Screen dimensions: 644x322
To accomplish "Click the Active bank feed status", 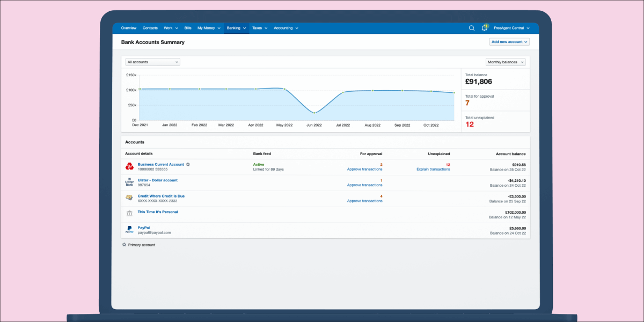I will coord(259,164).
